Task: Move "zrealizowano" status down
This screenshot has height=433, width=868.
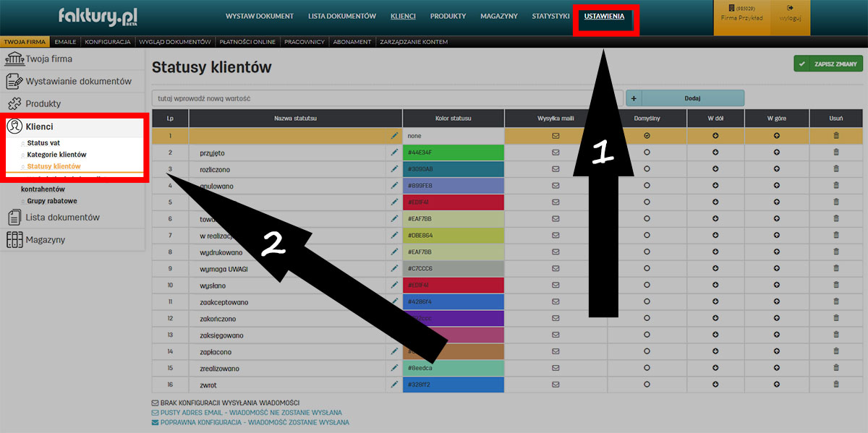Action: click(x=715, y=368)
